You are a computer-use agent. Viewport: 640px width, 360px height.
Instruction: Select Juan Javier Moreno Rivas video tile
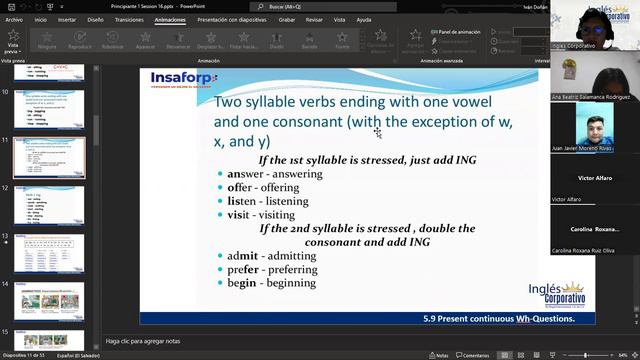(594, 127)
